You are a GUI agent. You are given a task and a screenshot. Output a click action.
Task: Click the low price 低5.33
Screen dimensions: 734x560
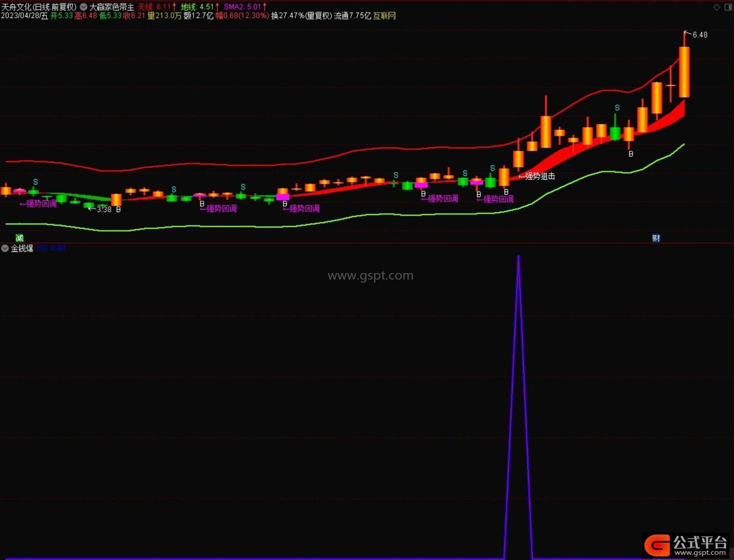tap(110, 16)
